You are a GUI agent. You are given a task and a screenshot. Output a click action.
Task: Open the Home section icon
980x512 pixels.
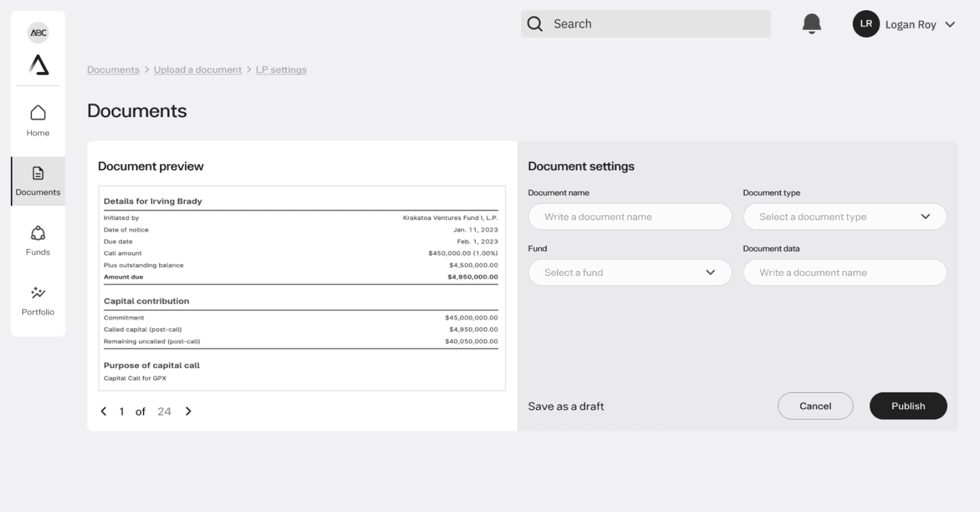[38, 112]
